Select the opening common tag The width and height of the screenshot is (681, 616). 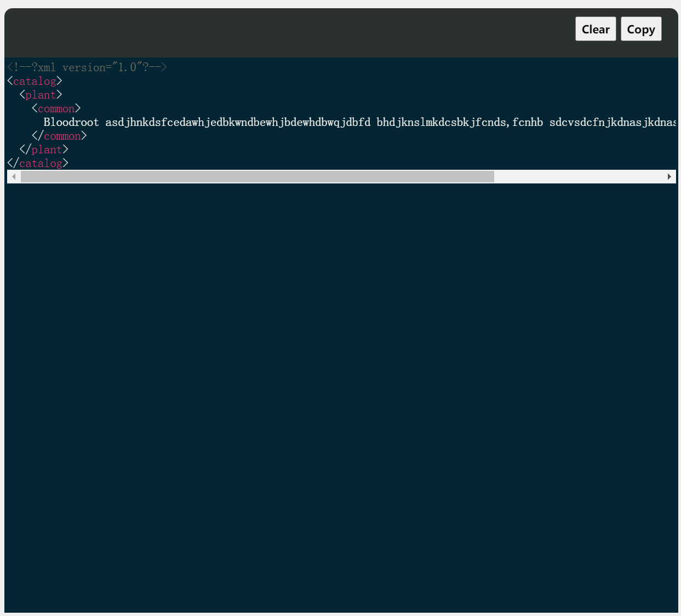(x=55, y=108)
